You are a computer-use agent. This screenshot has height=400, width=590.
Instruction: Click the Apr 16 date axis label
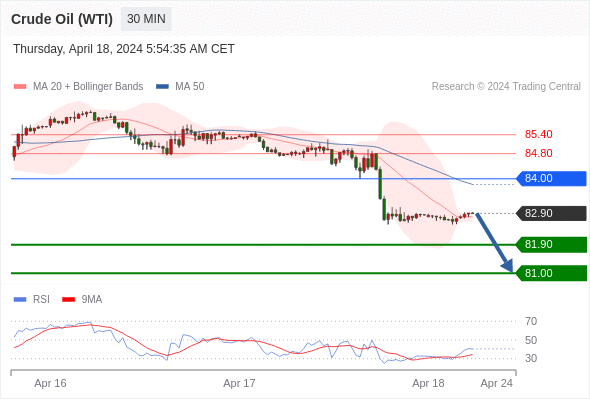[50, 383]
